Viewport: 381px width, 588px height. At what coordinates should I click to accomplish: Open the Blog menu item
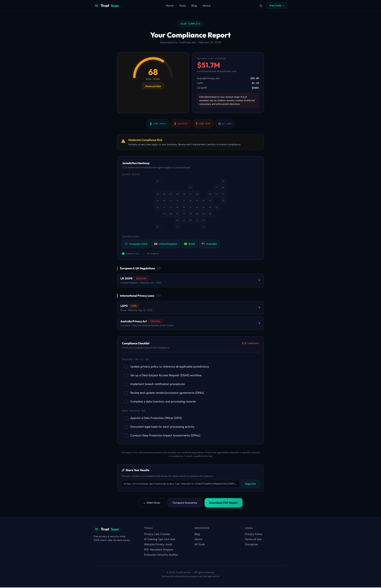pyautogui.click(x=194, y=5)
